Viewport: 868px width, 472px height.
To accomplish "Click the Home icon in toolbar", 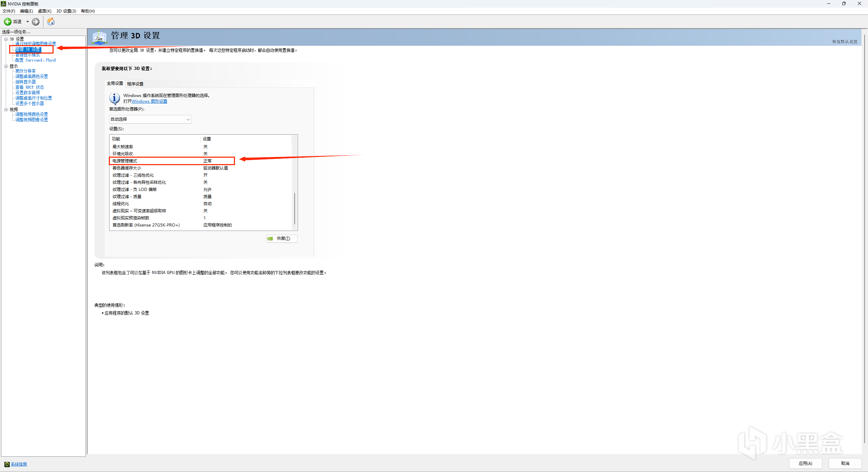I will click(51, 22).
